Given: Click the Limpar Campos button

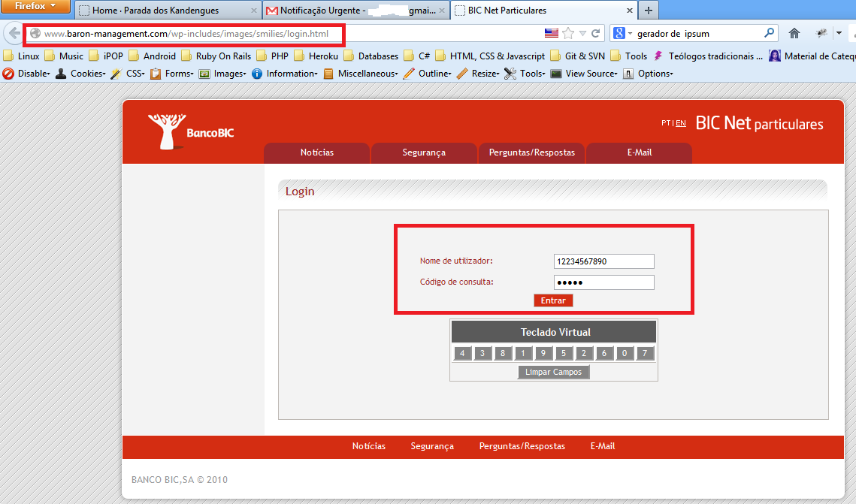Looking at the screenshot, I should (x=554, y=372).
